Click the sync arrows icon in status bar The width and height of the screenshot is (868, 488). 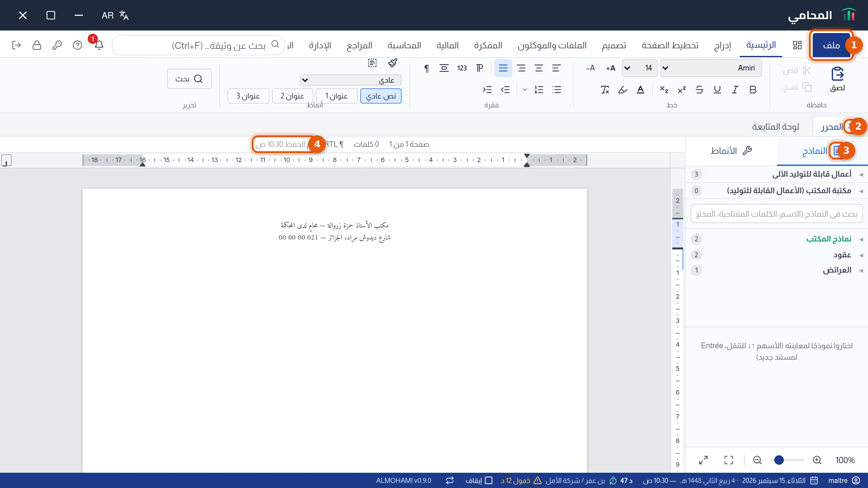point(450,480)
